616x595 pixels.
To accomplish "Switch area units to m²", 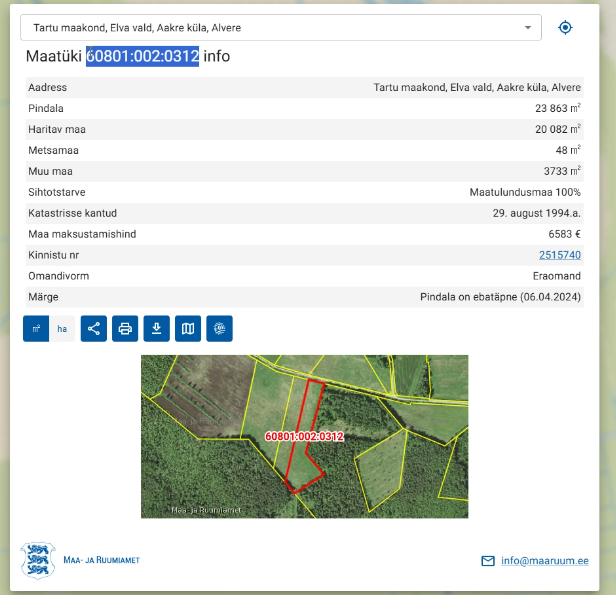I will (x=36, y=328).
